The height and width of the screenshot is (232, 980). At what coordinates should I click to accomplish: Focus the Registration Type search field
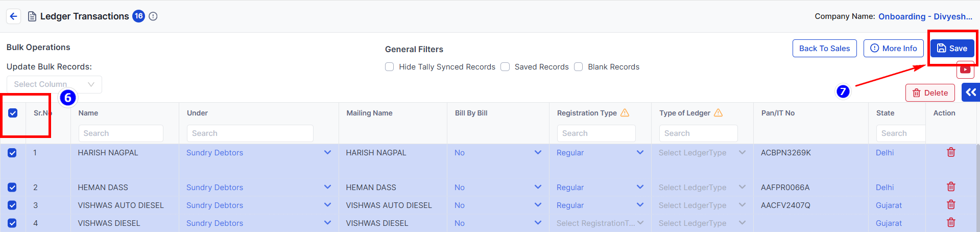pos(596,133)
